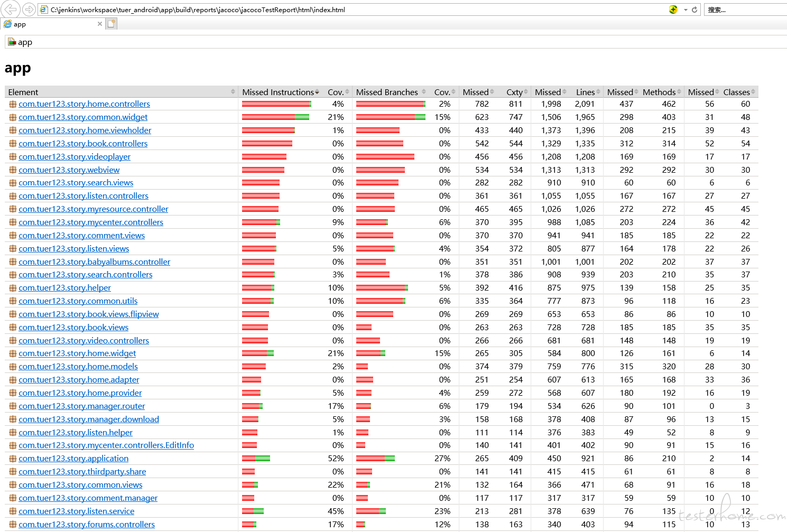This screenshot has height=532, width=787.
Task: Open com.tuer123.story.videoplayer package link
Action: (75, 157)
